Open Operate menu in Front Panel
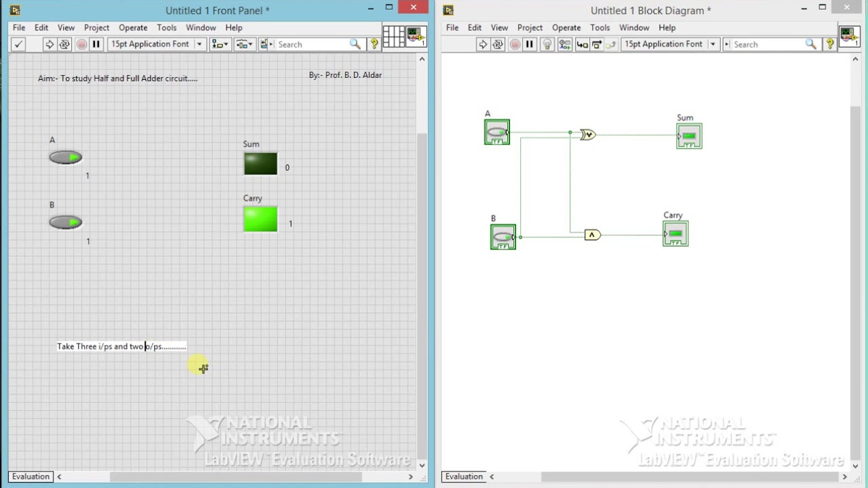Viewport: 868px width, 488px height. 133,28
